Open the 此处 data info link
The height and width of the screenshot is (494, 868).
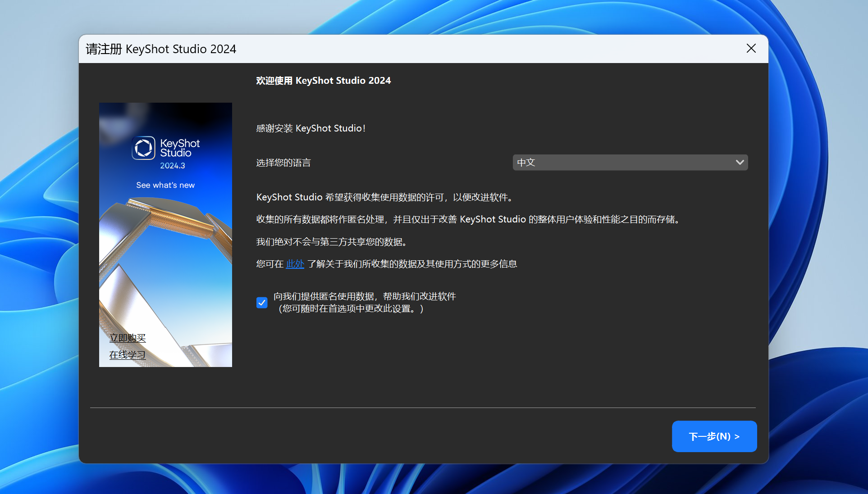295,264
